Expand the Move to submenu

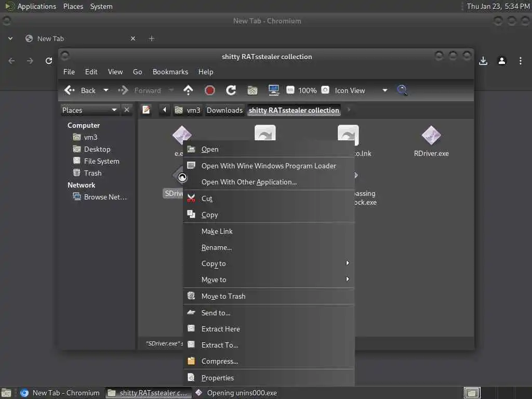coord(269,280)
